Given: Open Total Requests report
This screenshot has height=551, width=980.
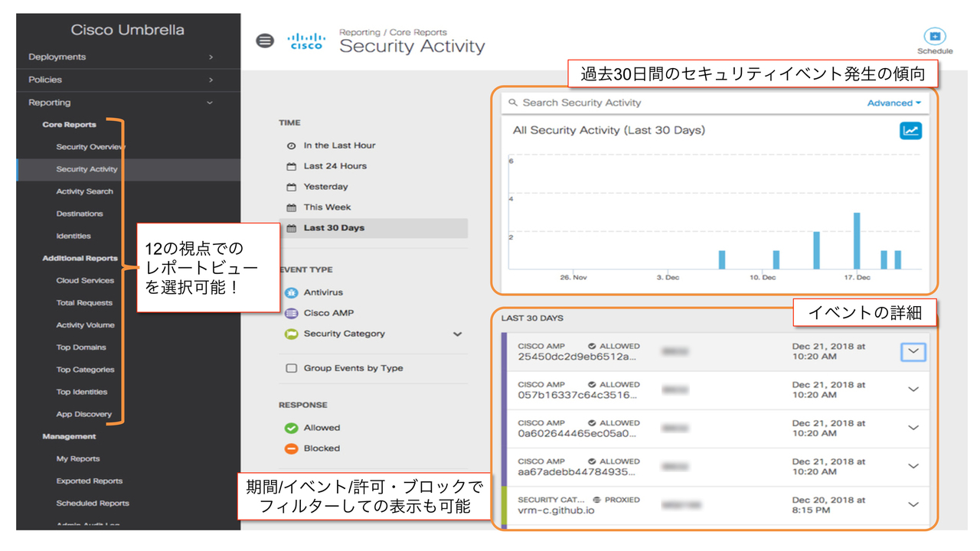Looking at the screenshot, I should tap(84, 302).
